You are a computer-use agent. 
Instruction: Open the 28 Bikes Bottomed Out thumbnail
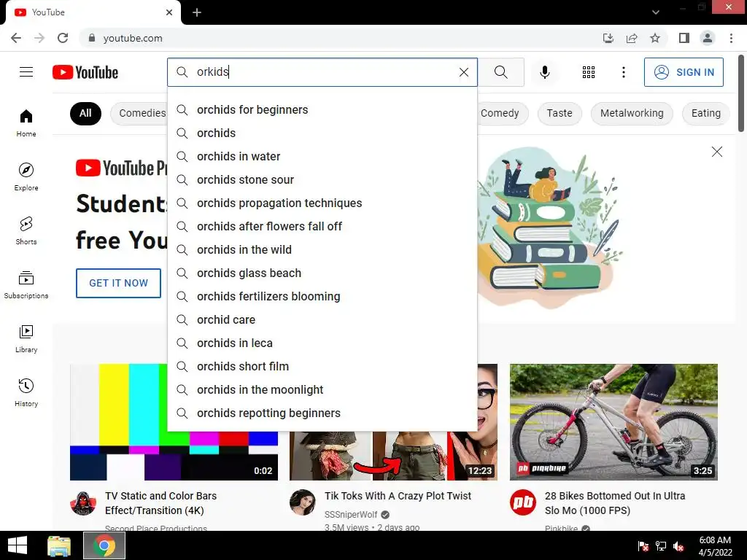[x=614, y=422]
